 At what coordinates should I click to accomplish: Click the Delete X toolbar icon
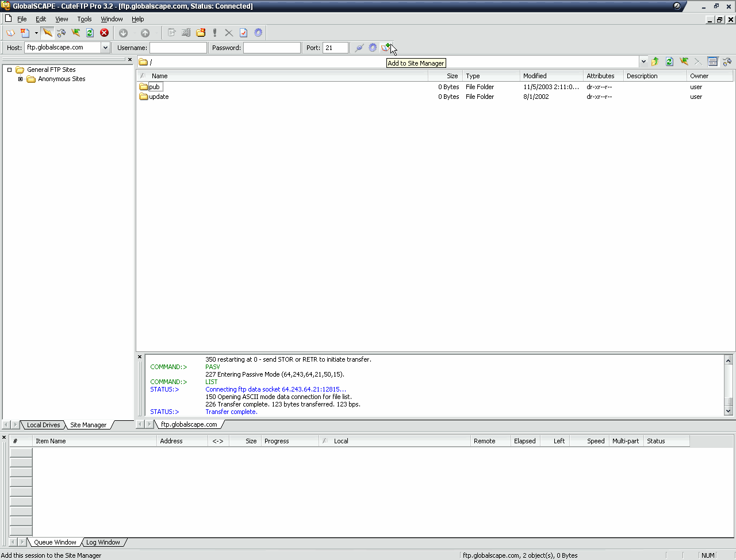click(x=229, y=33)
